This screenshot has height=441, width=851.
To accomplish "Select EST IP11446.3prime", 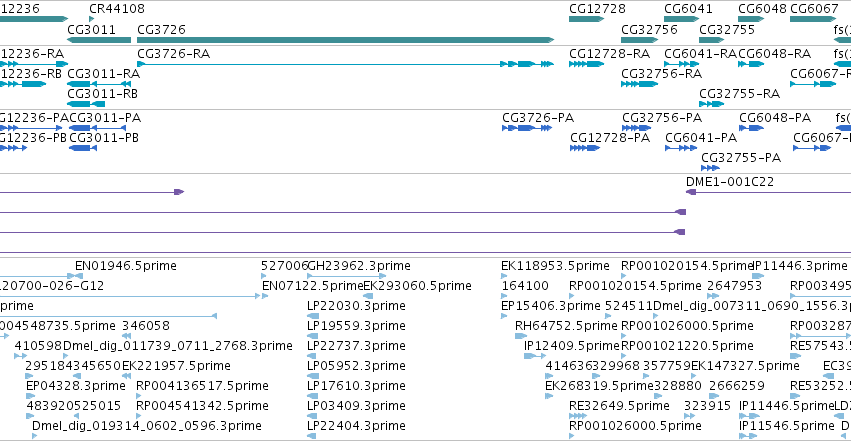I will (801, 266).
